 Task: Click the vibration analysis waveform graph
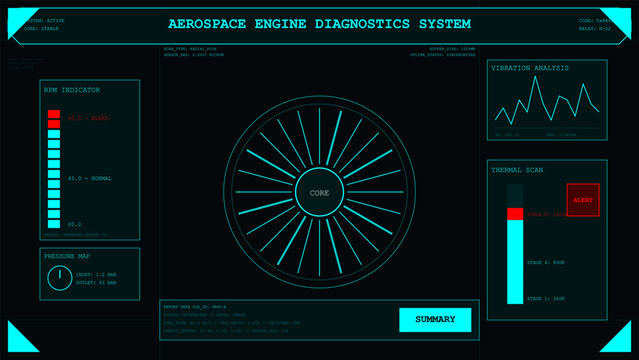tap(547, 101)
